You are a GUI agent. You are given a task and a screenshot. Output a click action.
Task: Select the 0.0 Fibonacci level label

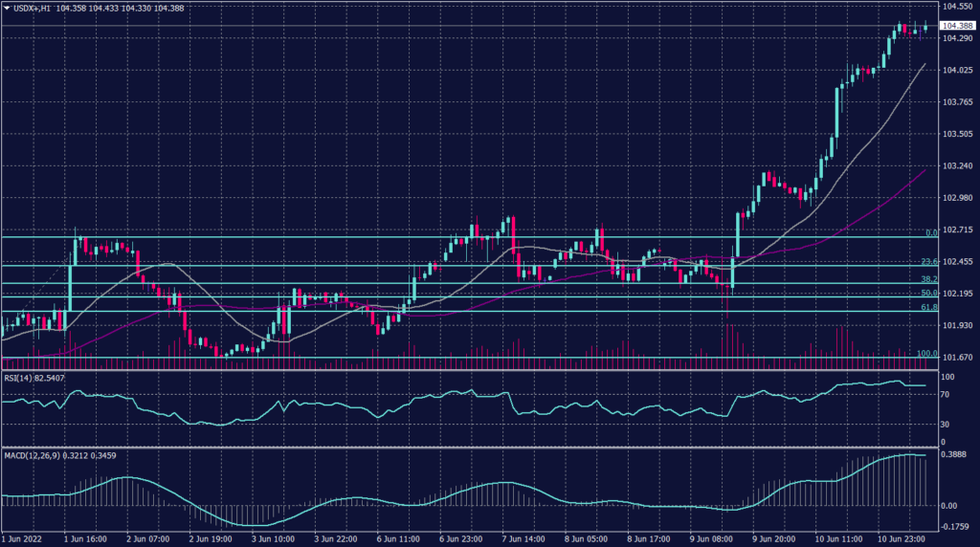(x=930, y=232)
